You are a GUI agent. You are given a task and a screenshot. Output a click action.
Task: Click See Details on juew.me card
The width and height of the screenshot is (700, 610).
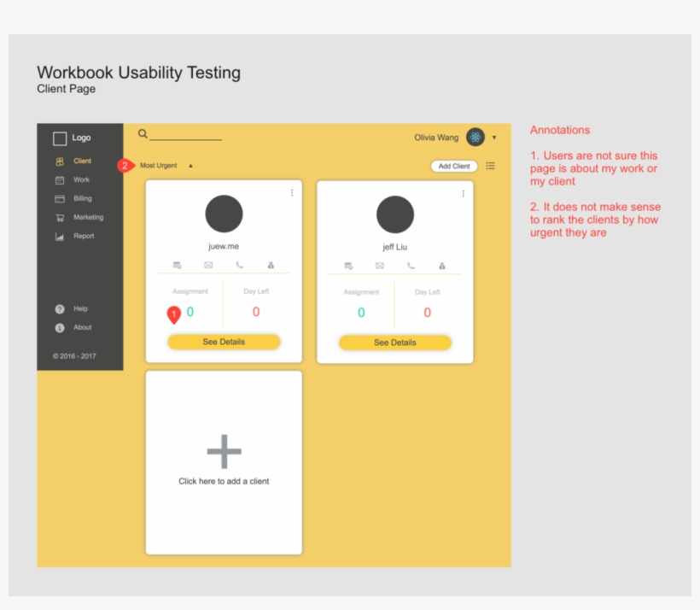tap(224, 342)
